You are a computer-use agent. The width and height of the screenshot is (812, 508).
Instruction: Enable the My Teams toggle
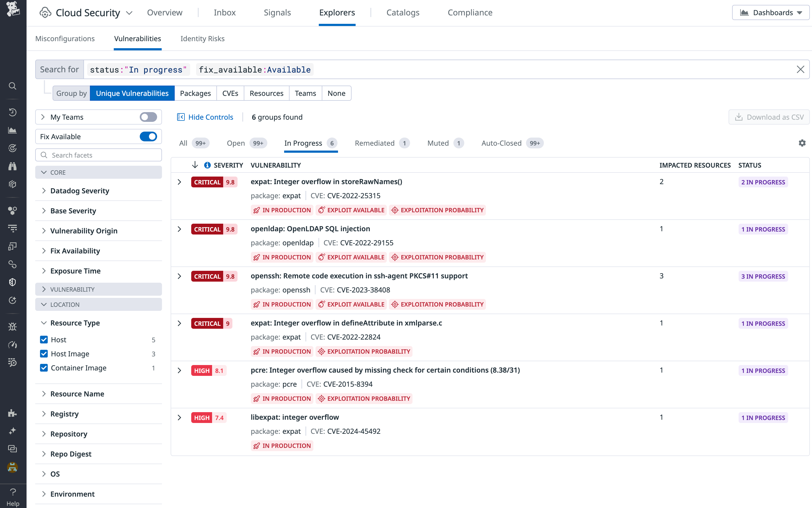point(148,117)
